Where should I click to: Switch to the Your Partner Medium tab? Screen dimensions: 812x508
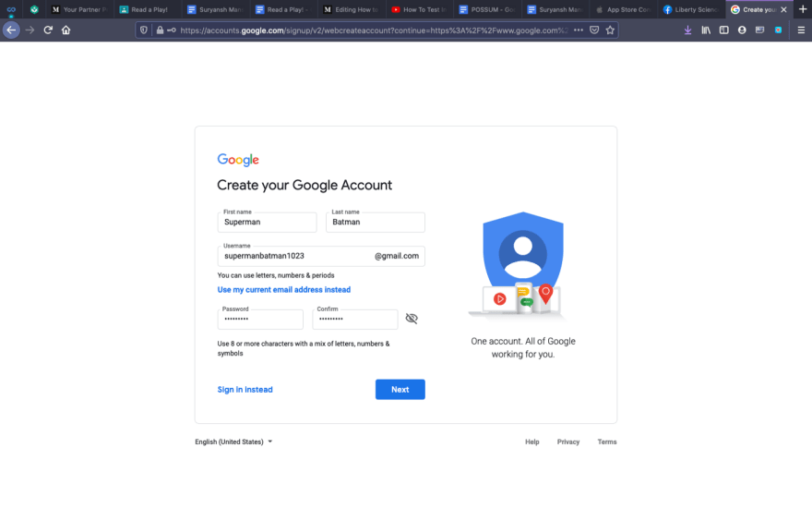tap(80, 9)
